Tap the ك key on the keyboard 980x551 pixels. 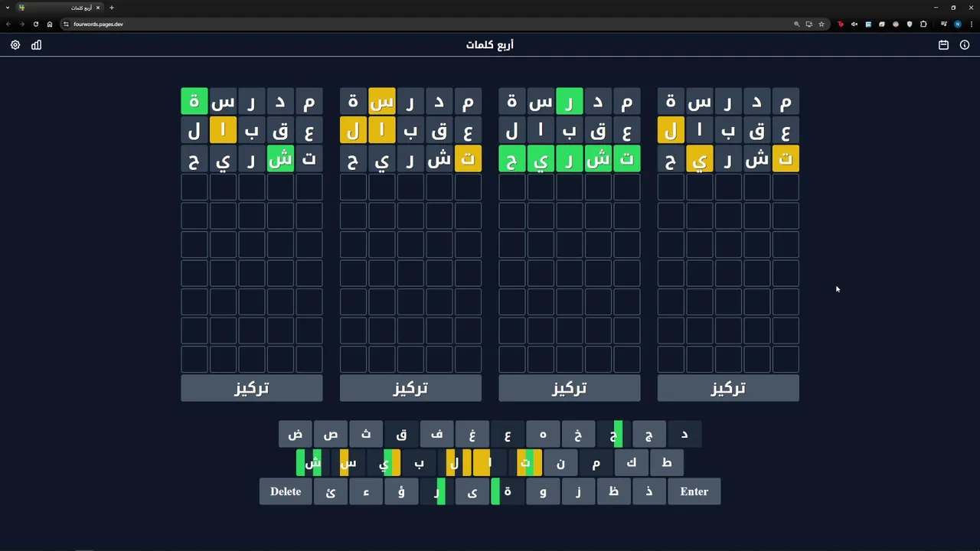coord(632,463)
